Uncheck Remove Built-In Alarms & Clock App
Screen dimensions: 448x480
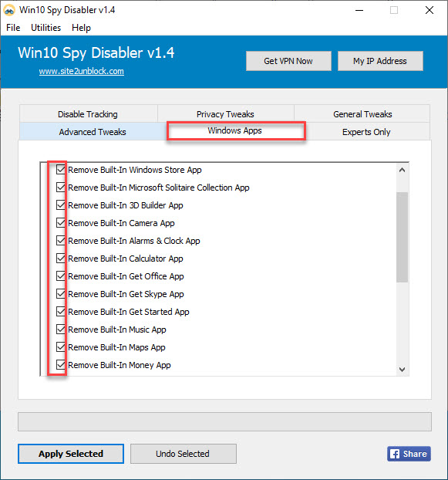(61, 241)
